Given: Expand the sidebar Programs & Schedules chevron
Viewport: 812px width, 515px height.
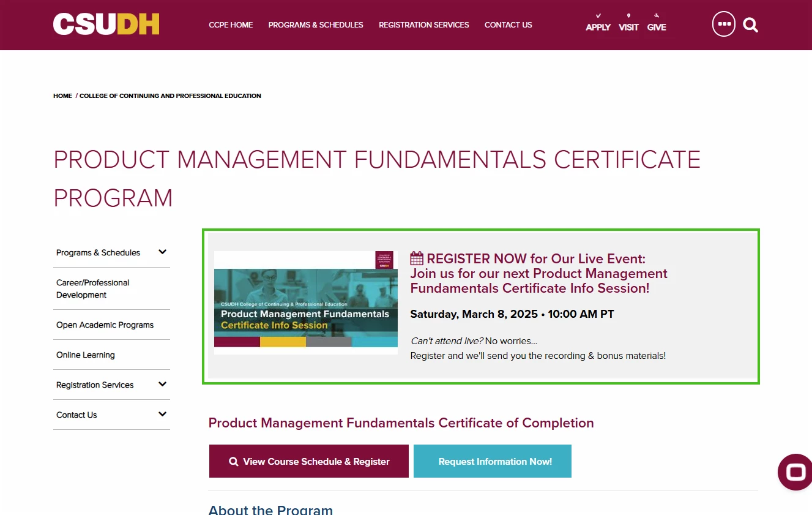Looking at the screenshot, I should pos(162,252).
